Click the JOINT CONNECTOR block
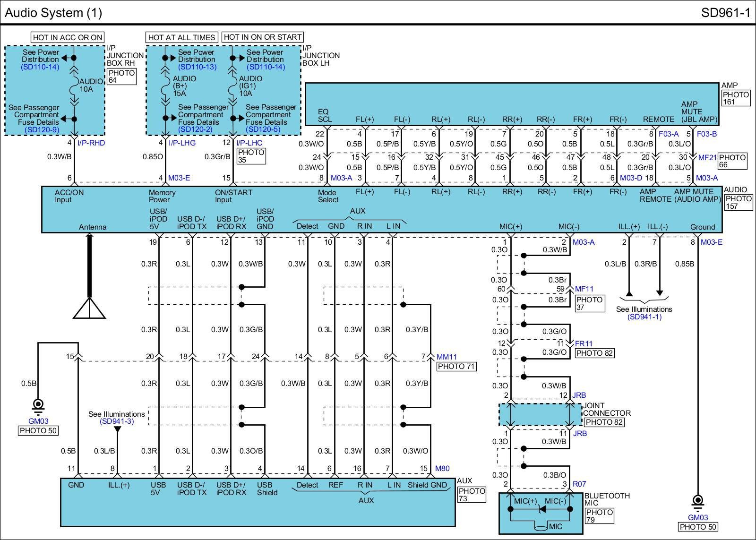 (x=540, y=414)
